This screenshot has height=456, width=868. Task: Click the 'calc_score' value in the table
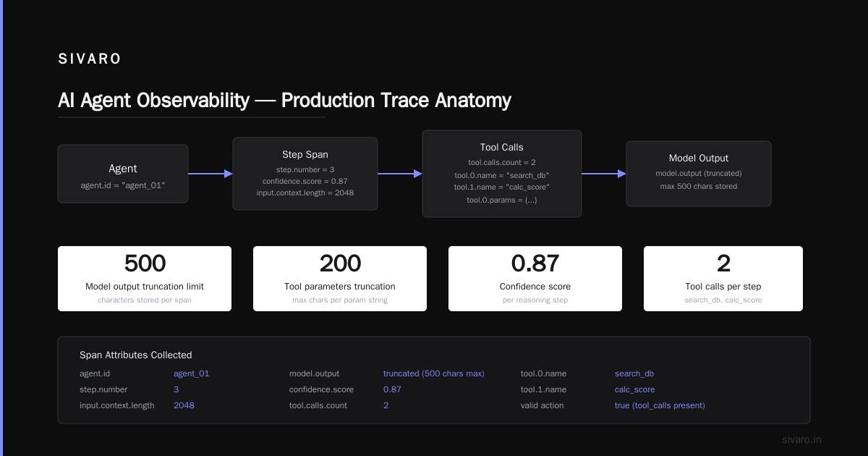635,389
